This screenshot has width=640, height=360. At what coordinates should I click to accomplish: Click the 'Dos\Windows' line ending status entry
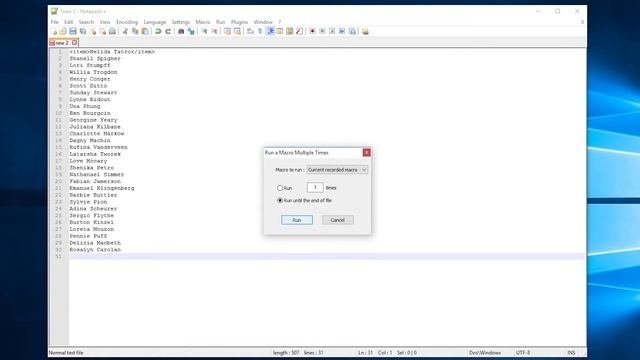[484, 353]
